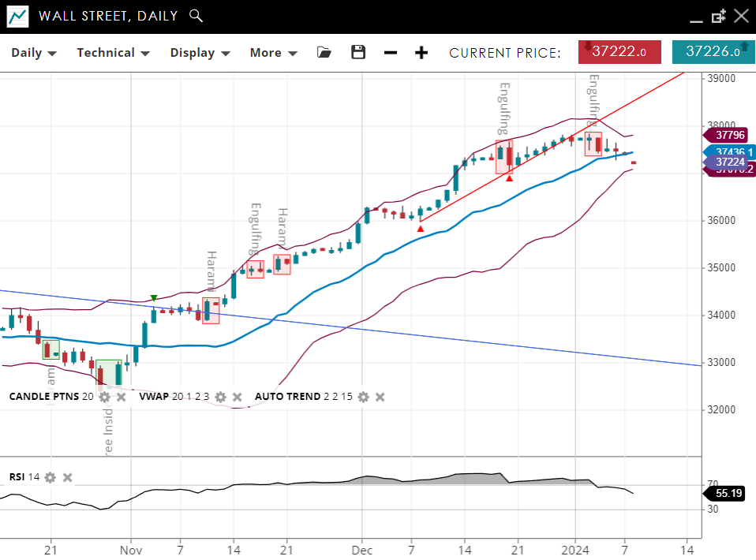This screenshot has width=756, height=560.
Task: Remove the Candle Ptns indicator
Action: point(121,397)
